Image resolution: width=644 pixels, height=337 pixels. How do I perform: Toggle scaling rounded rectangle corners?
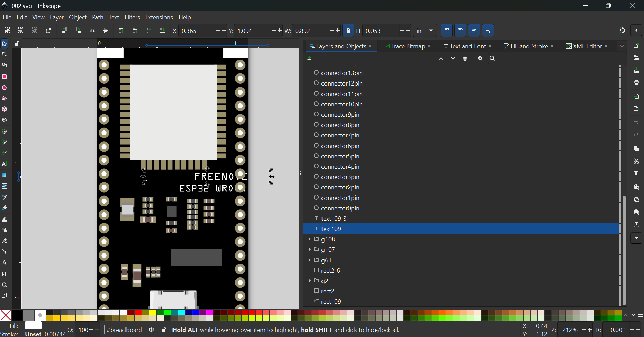point(460,31)
